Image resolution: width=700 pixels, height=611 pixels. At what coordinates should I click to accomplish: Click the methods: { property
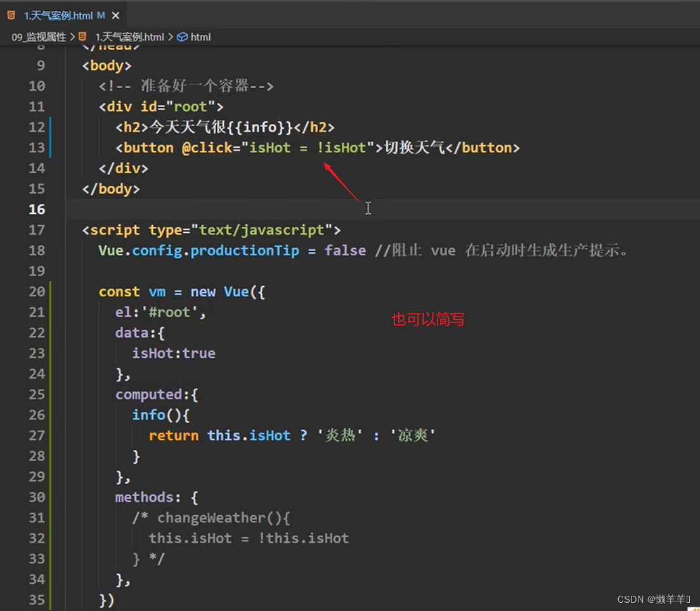(x=157, y=497)
